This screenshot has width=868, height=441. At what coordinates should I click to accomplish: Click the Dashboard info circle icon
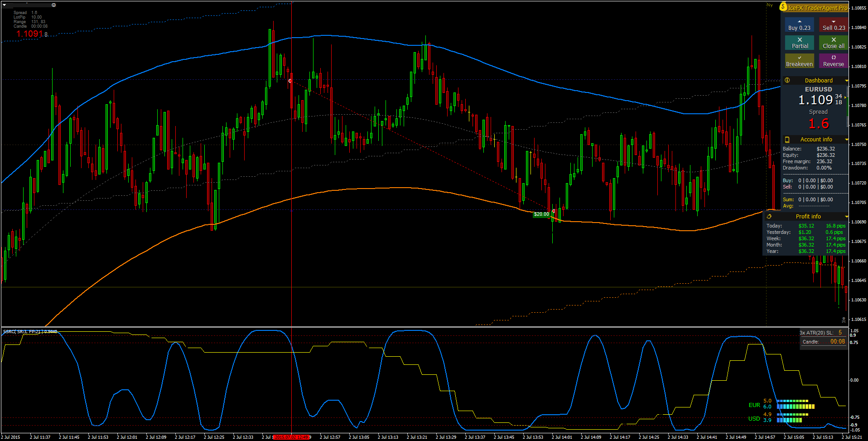point(787,80)
